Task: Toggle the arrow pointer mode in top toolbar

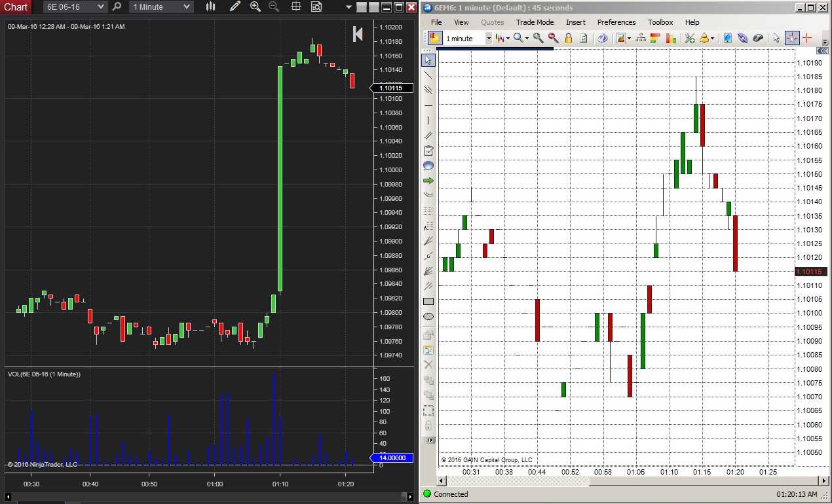Action: pos(776,39)
